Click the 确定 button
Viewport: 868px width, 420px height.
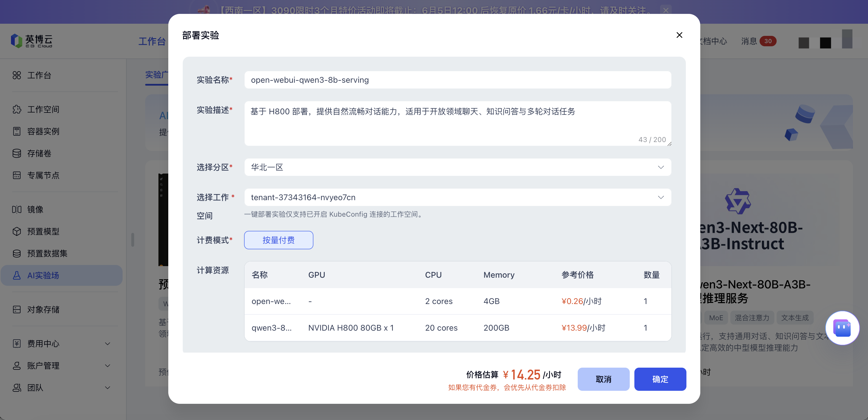660,379
